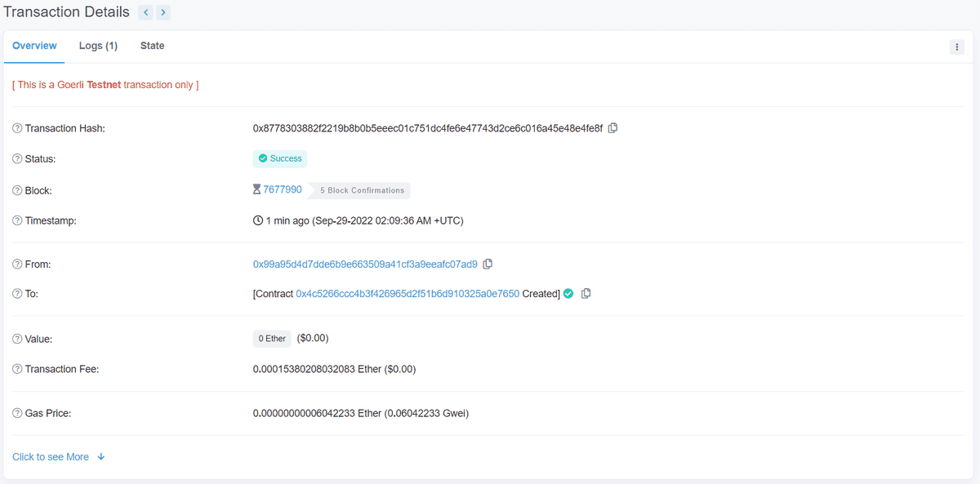Image resolution: width=980 pixels, height=484 pixels.
Task: Click the verified contract checkmark badge
Action: point(568,293)
